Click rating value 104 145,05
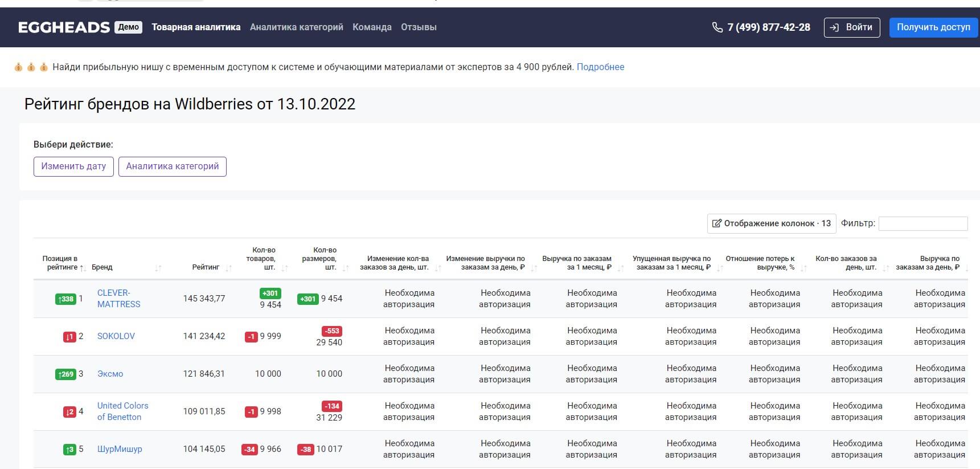Screen dimensions: 980x469 [204, 449]
